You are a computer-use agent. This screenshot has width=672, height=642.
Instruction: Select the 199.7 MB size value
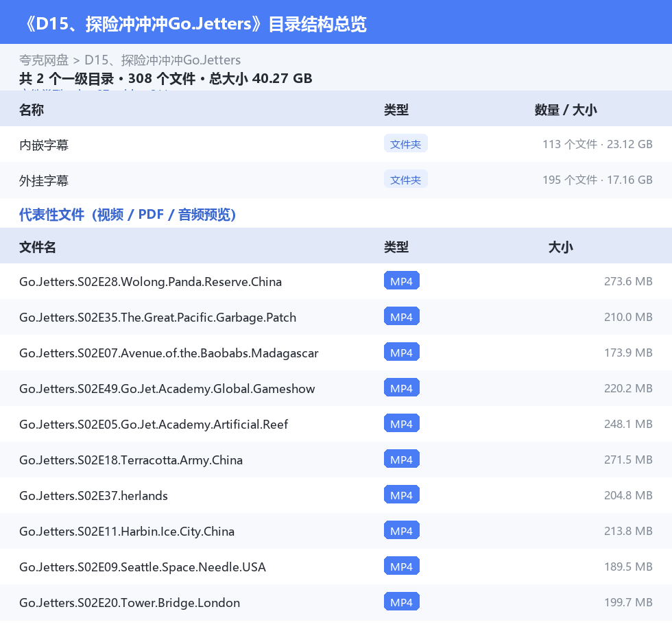628,603
